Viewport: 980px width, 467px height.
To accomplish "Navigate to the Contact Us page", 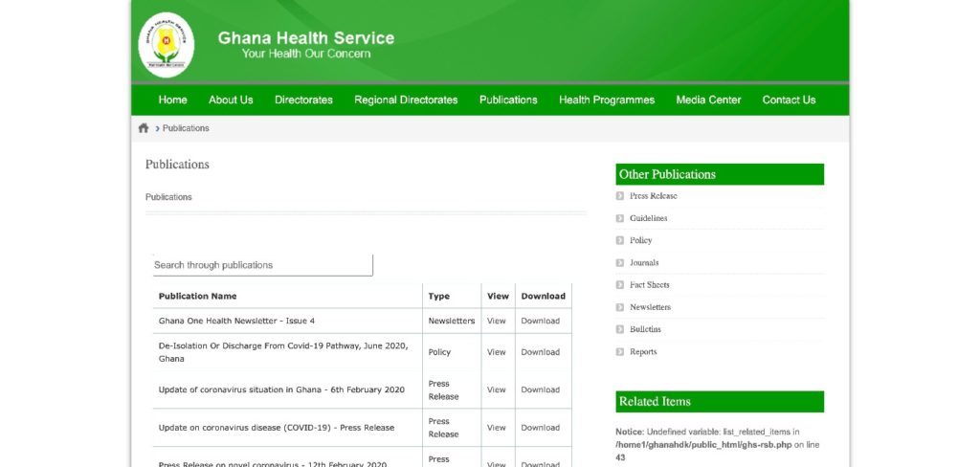I will pos(789,100).
